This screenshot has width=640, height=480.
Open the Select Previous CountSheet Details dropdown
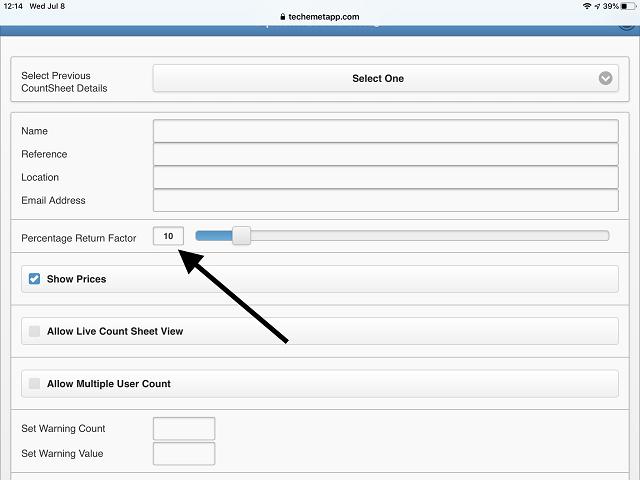(x=384, y=78)
